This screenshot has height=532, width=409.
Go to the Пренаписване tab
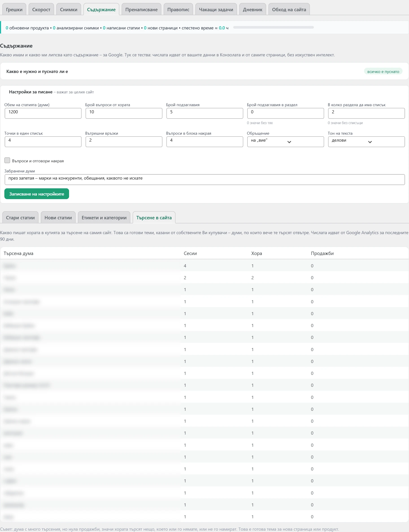[x=141, y=9]
